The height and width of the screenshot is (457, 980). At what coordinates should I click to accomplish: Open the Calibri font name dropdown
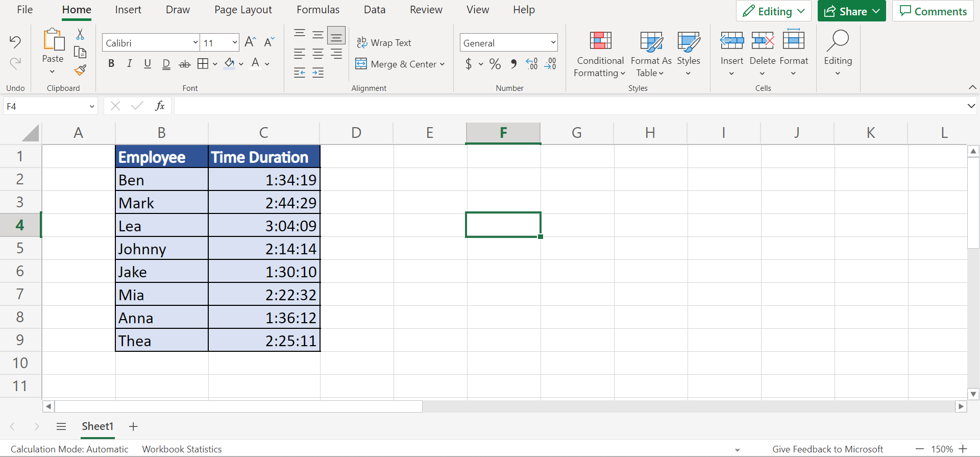(195, 43)
